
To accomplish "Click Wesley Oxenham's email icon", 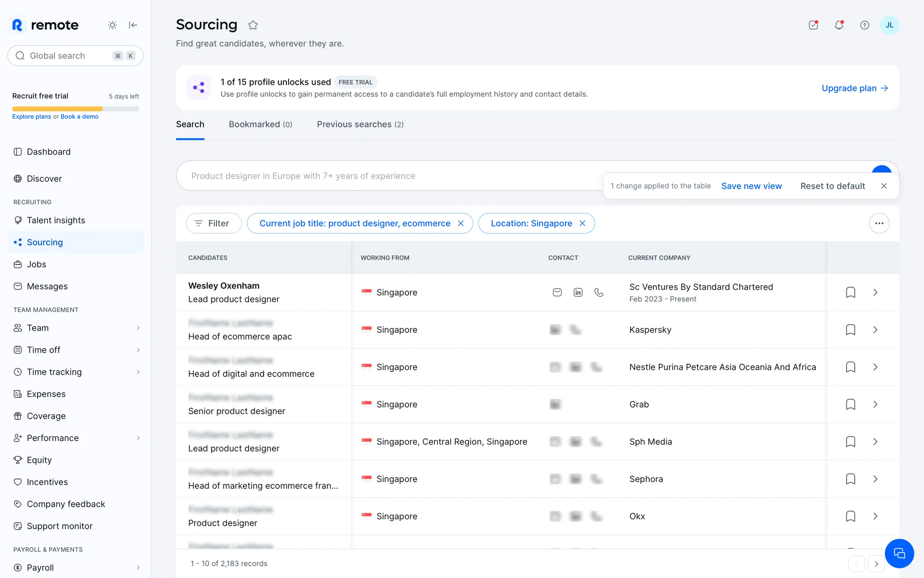I will pos(557,292).
